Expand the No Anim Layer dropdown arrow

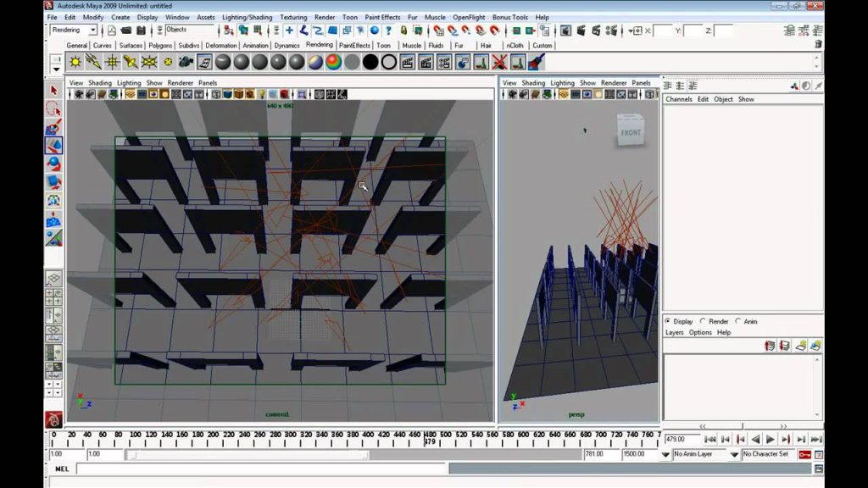[665, 454]
